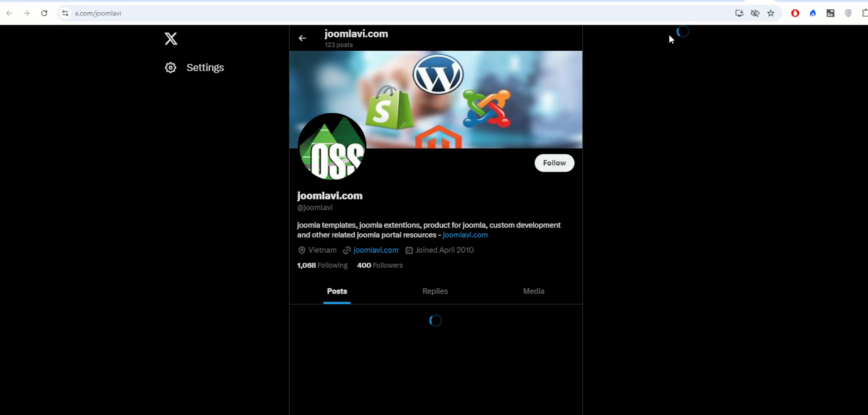This screenshot has width=868, height=415.
Task: Bookmark this page with the star icon
Action: 771,13
